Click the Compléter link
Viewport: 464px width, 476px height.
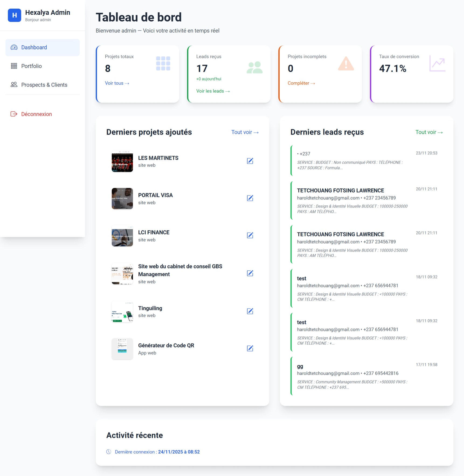point(301,83)
